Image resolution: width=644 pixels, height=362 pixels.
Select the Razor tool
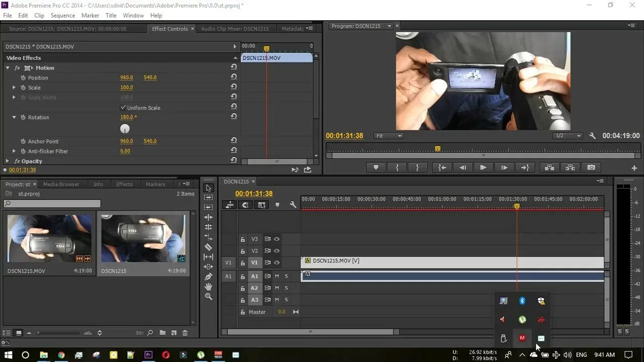tap(208, 247)
